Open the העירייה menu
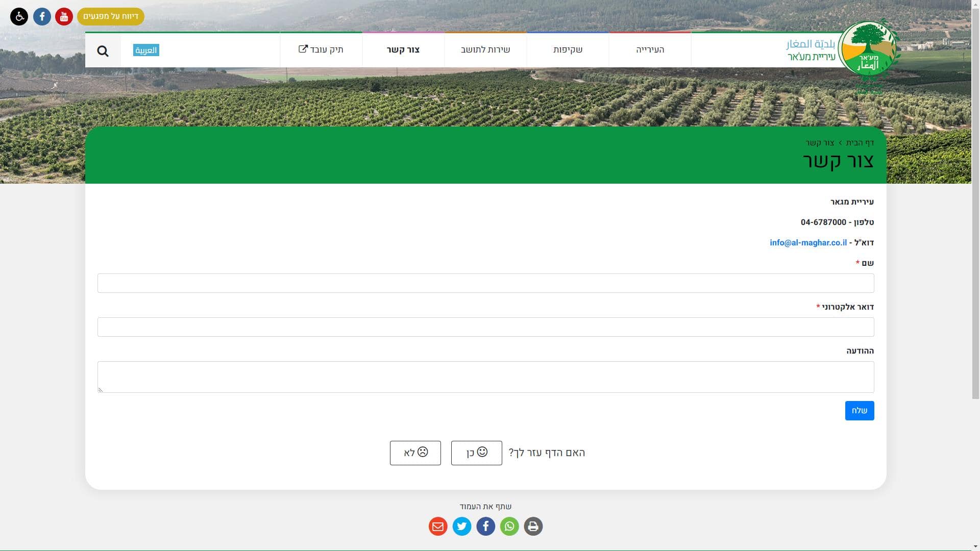The image size is (980, 551). [x=650, y=50]
